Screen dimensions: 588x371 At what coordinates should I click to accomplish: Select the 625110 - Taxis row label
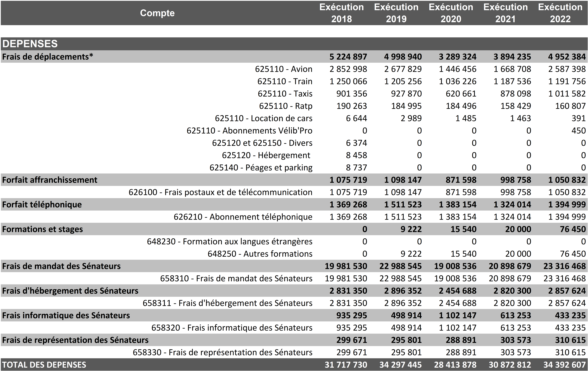[285, 94]
